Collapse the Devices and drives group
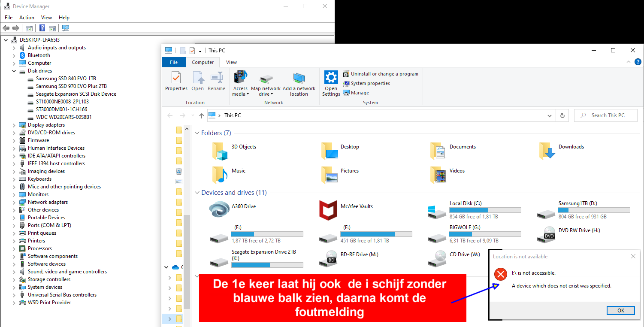 click(x=197, y=193)
